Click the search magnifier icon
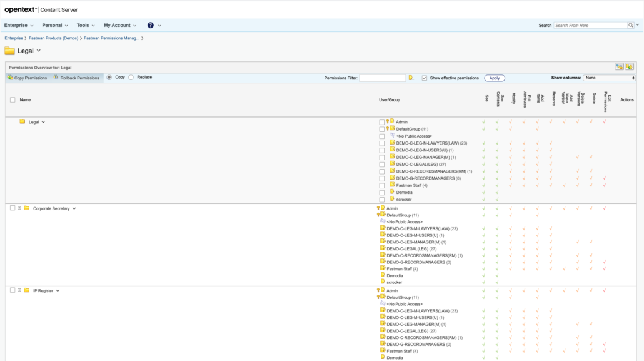This screenshot has height=361, width=644. (x=631, y=25)
